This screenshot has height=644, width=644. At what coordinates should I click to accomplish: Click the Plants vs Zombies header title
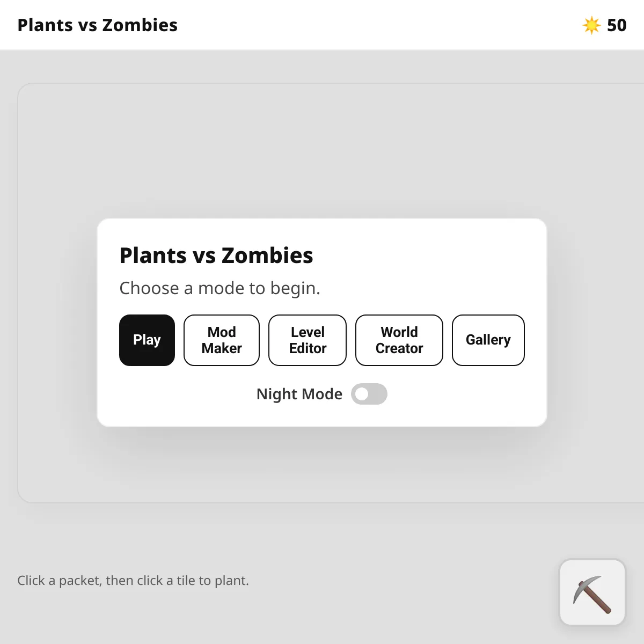[97, 25]
